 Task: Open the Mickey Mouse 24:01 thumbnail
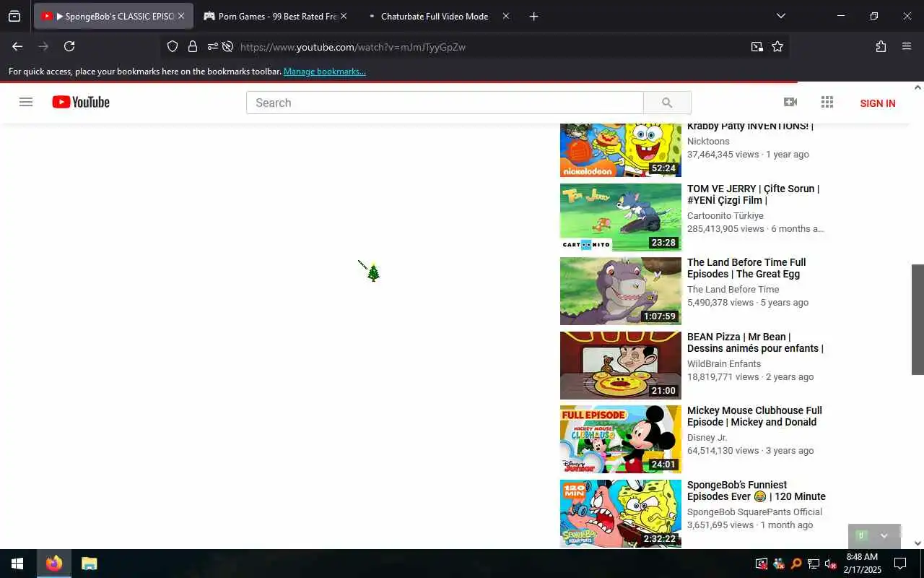pos(621,439)
